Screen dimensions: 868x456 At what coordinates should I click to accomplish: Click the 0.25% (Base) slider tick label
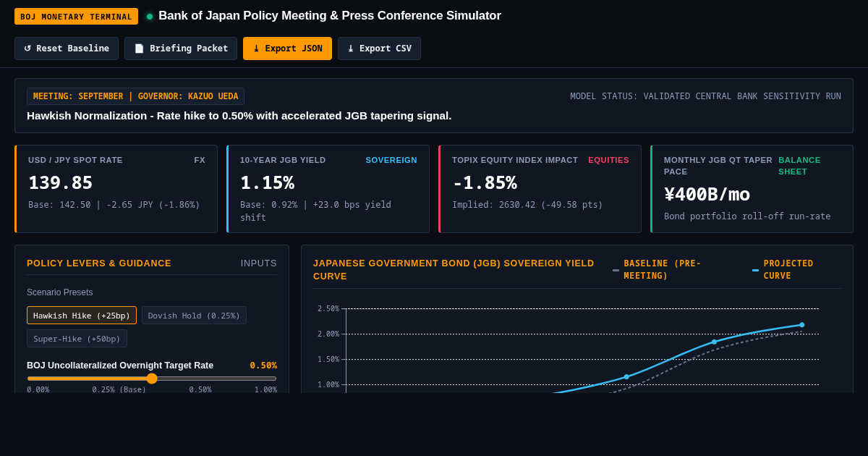[119, 389]
